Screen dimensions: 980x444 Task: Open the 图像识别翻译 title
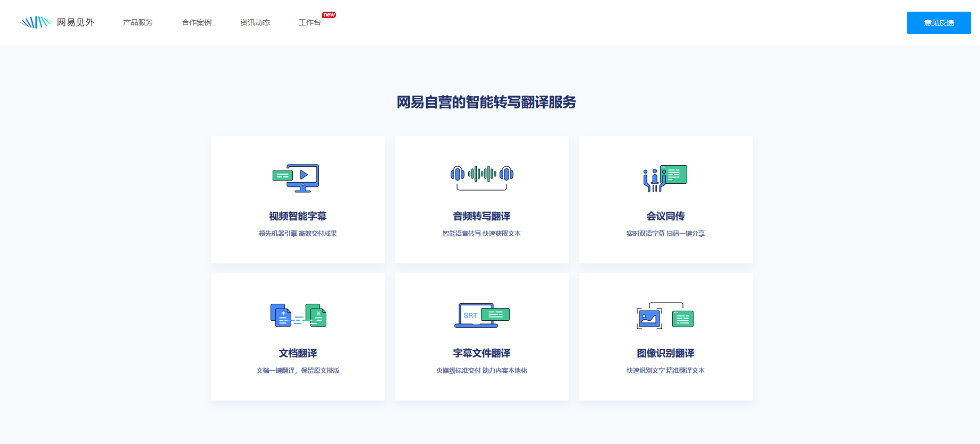pyautogui.click(x=665, y=353)
